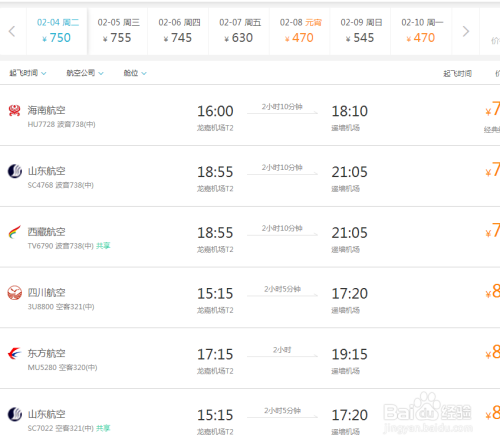Click price of 四川航空 3U8800 flight
Screen dimensions: 500x445
pyautogui.click(x=492, y=292)
